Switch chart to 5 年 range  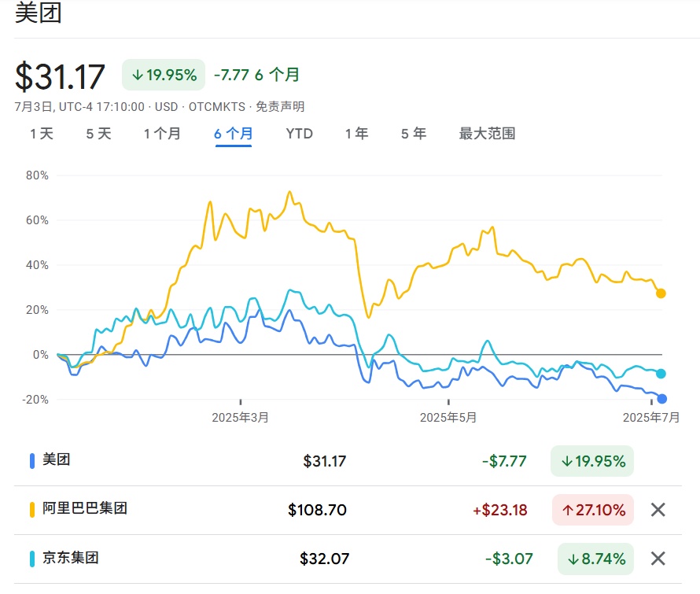tap(414, 134)
